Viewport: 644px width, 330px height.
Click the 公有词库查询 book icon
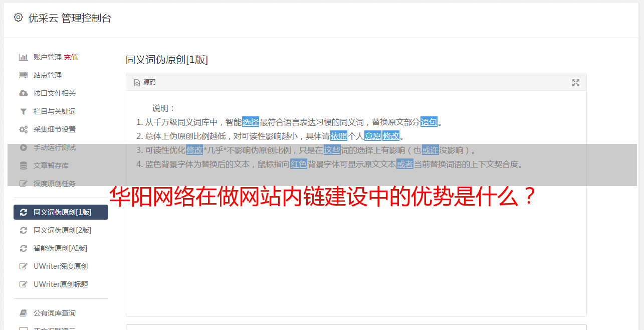(x=23, y=313)
